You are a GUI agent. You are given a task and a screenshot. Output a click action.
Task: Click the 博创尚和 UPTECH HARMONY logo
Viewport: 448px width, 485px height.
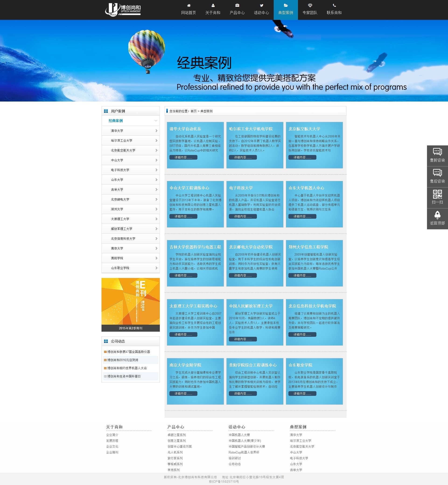click(x=123, y=10)
